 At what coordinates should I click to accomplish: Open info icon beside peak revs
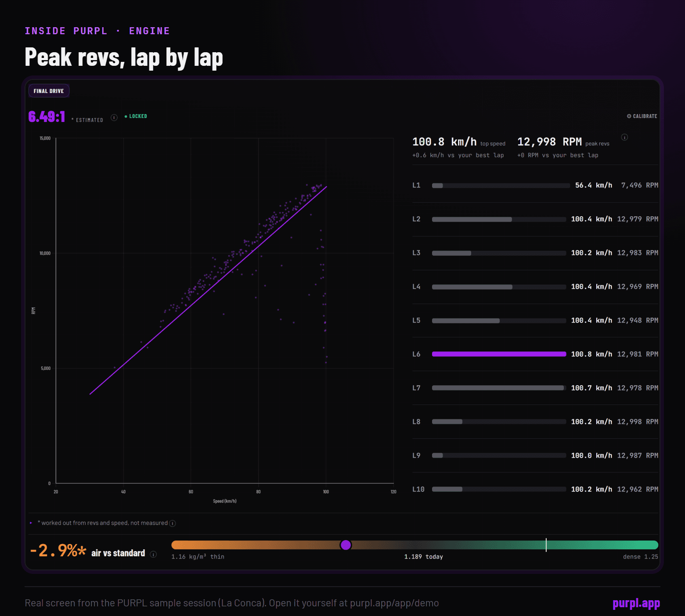(x=624, y=137)
